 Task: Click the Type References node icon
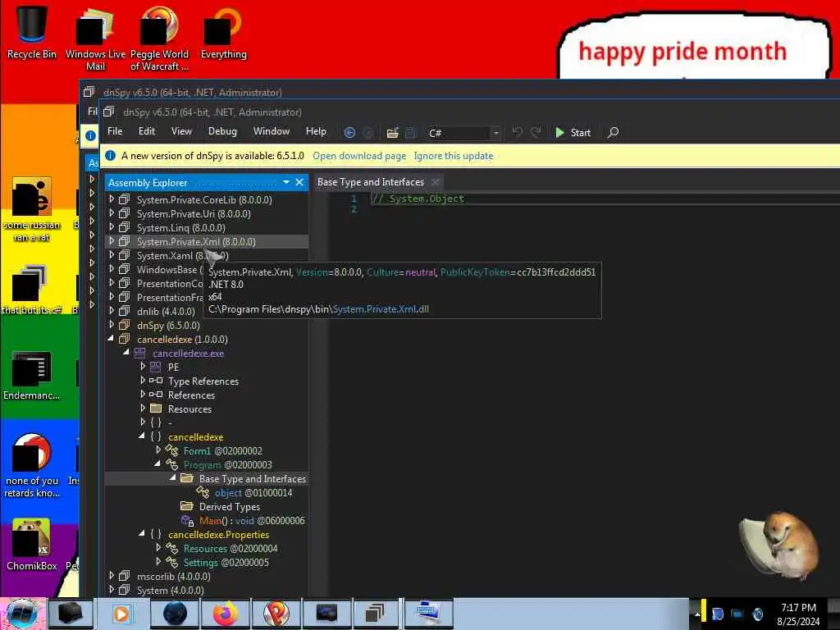[x=156, y=381]
